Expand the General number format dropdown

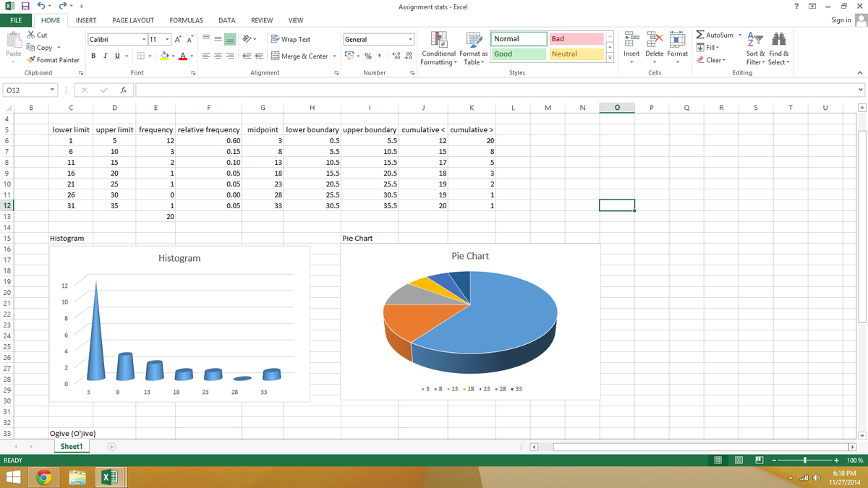point(410,39)
